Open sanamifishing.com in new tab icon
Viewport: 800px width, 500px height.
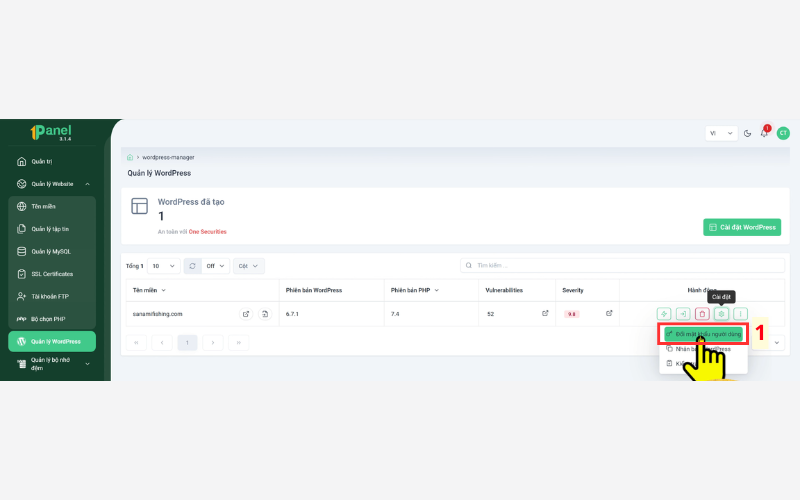(x=246, y=314)
